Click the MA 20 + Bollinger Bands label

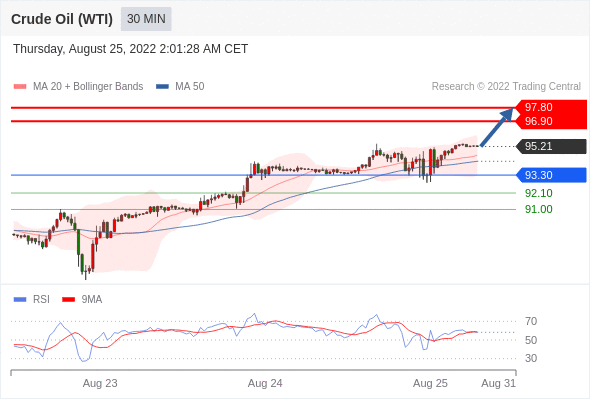coord(88,87)
